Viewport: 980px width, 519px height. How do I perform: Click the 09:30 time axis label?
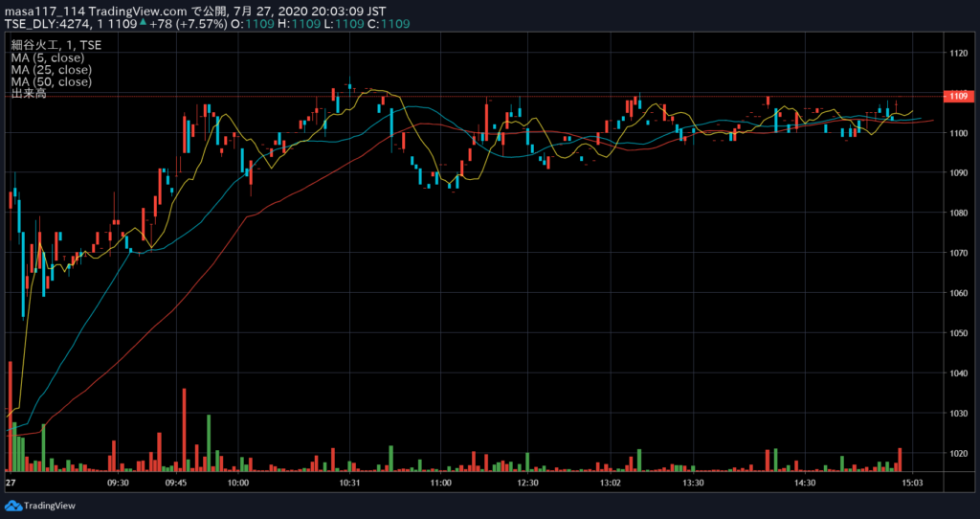point(118,483)
